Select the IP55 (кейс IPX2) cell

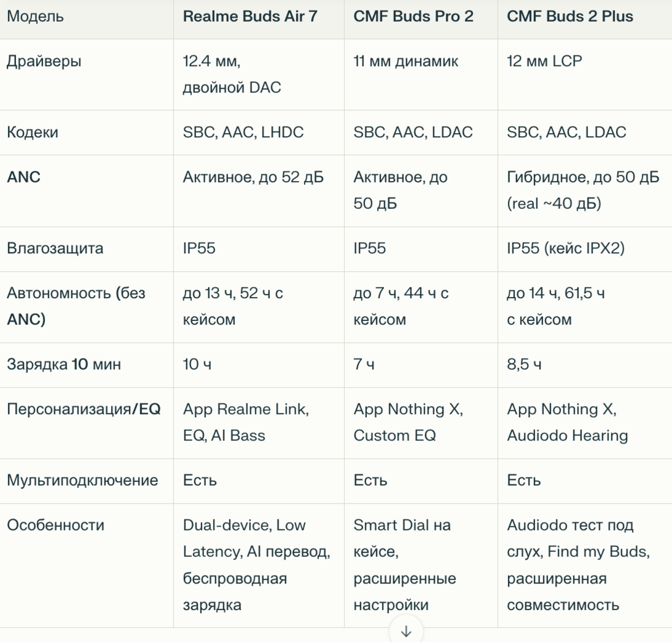pyautogui.click(x=565, y=249)
